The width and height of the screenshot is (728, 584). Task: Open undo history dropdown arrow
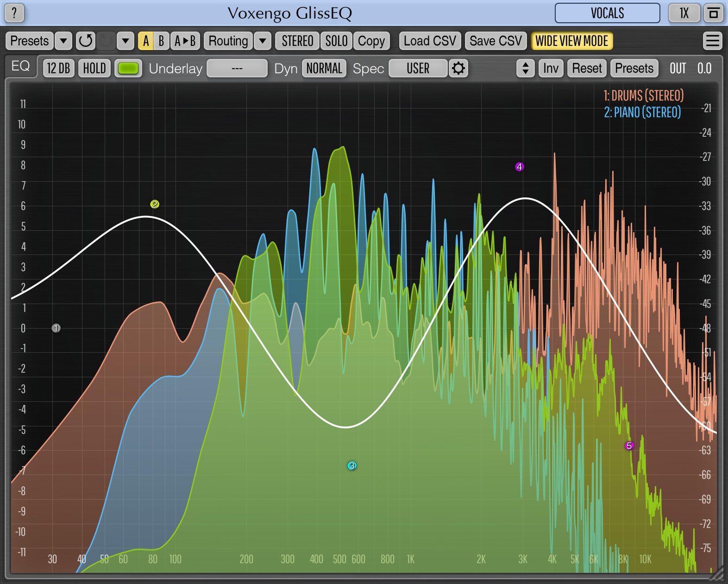tap(126, 41)
